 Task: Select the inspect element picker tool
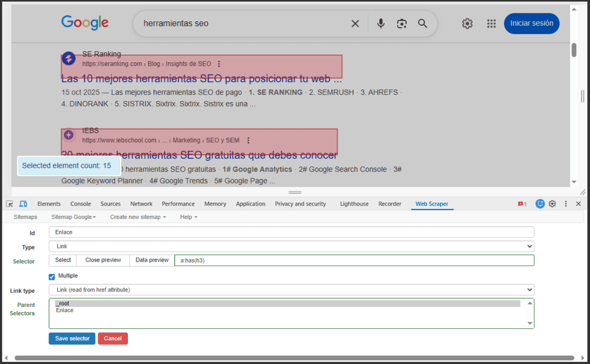click(x=9, y=203)
